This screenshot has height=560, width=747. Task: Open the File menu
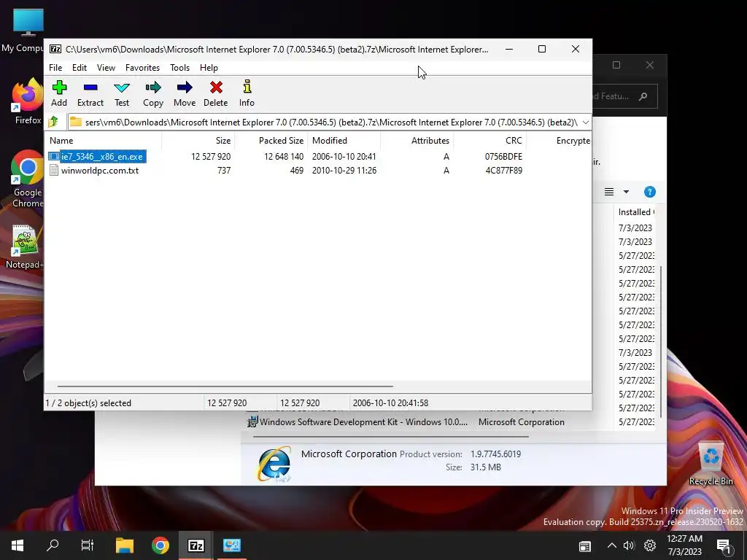pyautogui.click(x=55, y=68)
